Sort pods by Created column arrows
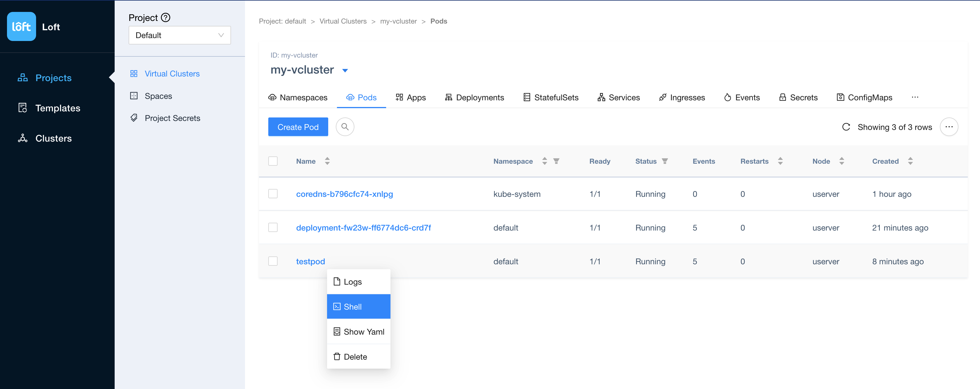980x389 pixels. [910, 161]
